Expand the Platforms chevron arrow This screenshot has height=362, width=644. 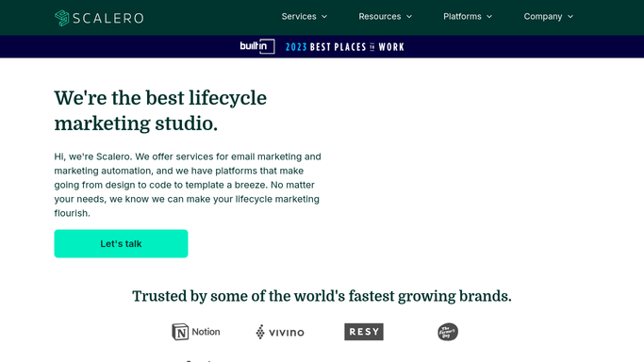pyautogui.click(x=489, y=17)
